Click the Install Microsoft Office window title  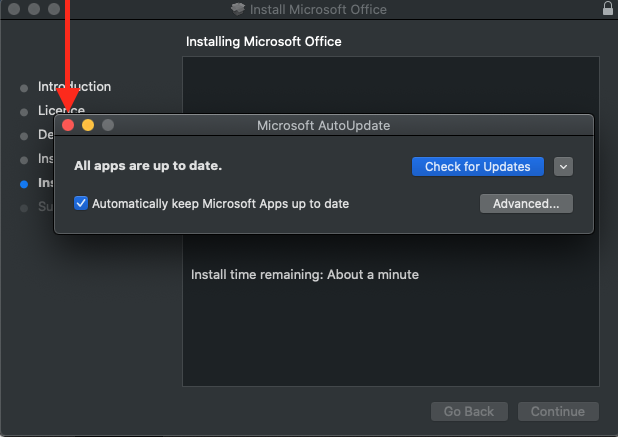[x=320, y=10]
